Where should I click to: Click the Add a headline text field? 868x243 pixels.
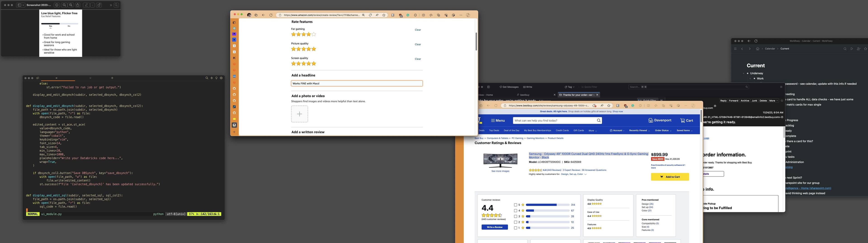(x=356, y=83)
